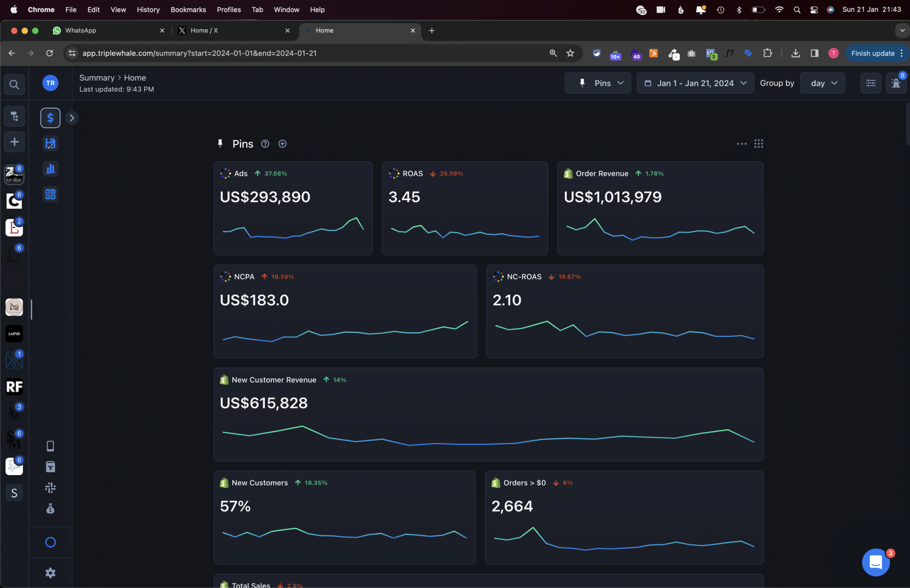
Task: Open Chrome downloads icon
Action: coord(795,53)
